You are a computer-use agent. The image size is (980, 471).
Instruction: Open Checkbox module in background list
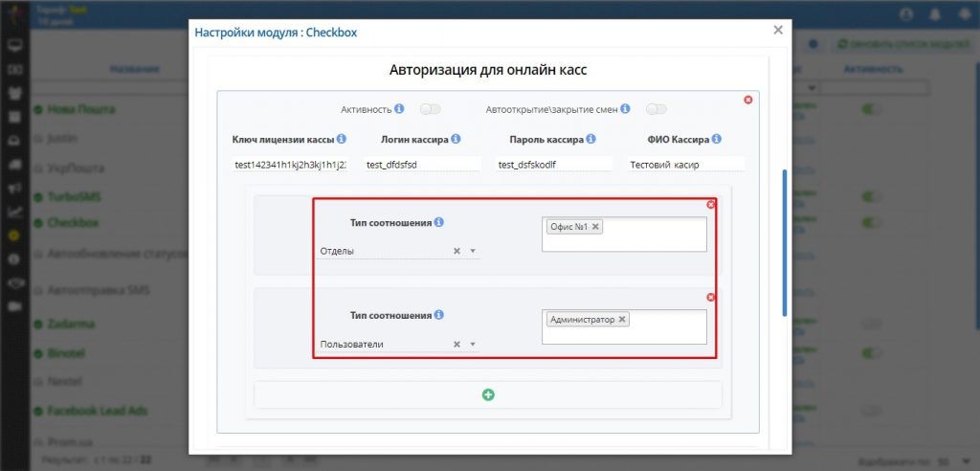73,223
